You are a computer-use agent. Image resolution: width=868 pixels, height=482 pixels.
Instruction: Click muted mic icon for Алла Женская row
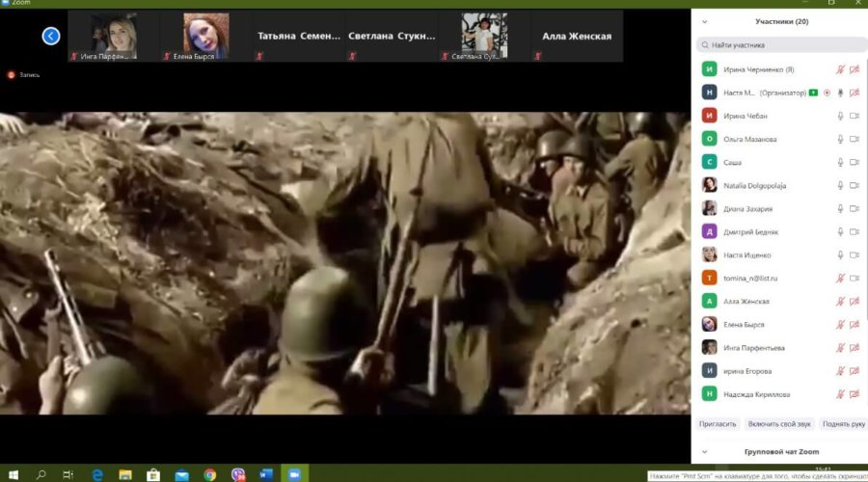[840, 302]
